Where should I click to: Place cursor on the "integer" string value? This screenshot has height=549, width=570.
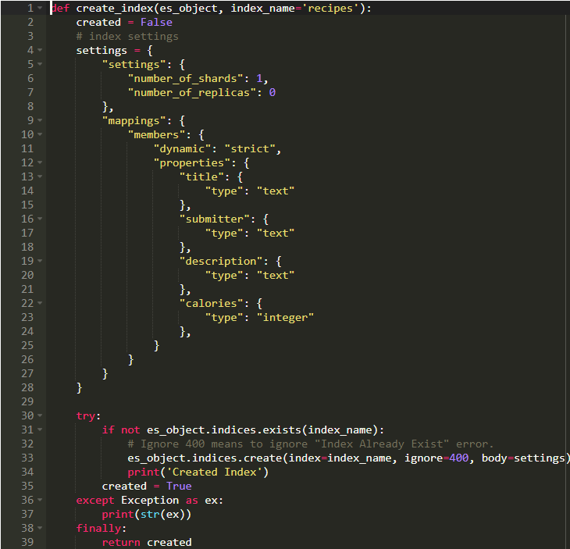click(285, 317)
